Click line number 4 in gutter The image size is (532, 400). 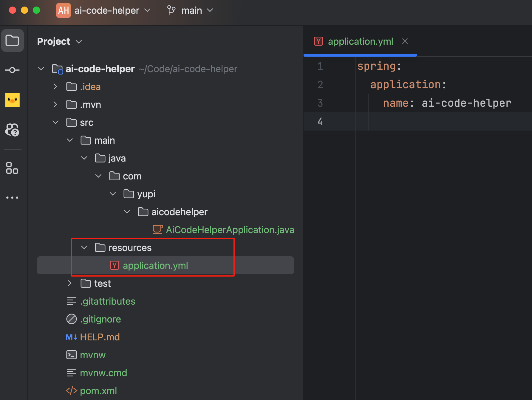(320, 121)
